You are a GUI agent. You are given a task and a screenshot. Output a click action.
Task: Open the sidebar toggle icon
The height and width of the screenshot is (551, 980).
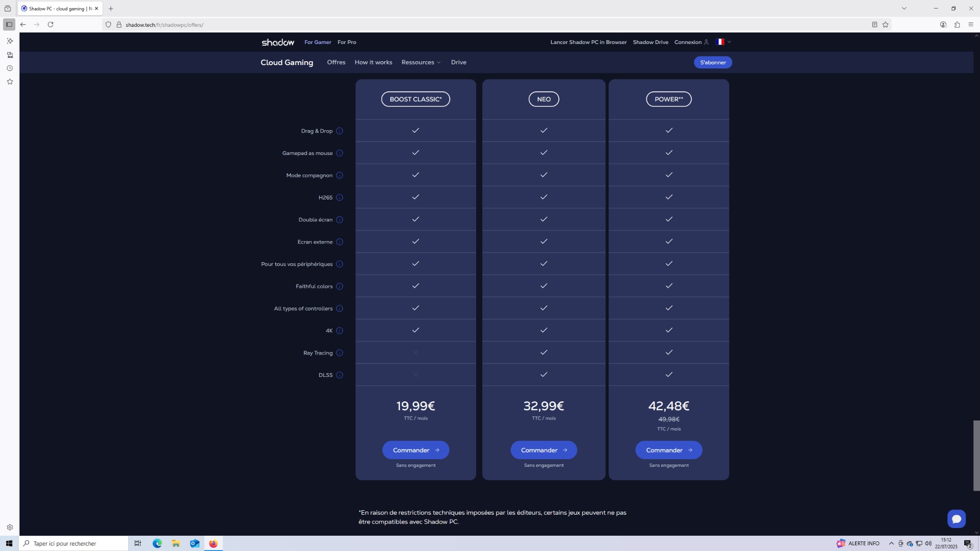(9, 25)
